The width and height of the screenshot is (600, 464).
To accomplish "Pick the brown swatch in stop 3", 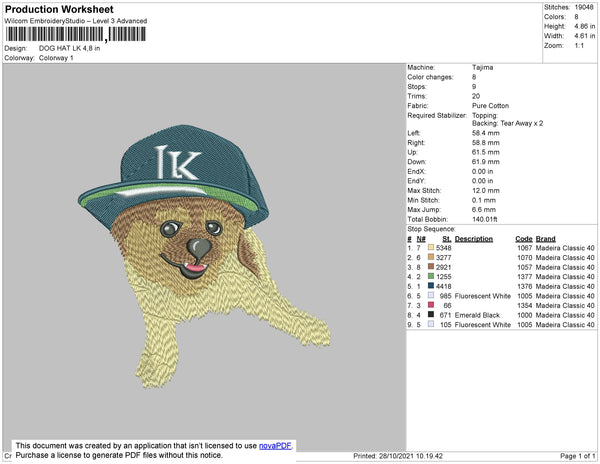I will pyautogui.click(x=430, y=267).
